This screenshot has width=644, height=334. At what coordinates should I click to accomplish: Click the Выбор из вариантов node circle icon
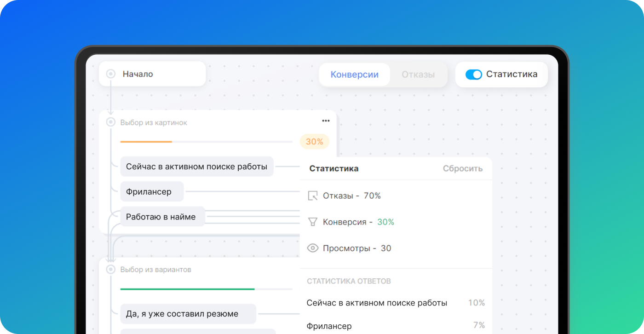[x=110, y=270]
